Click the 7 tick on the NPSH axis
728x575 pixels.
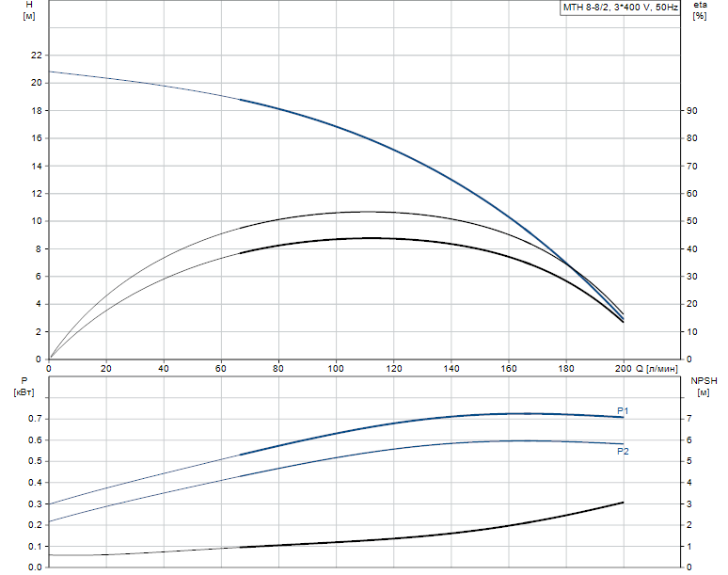(689, 419)
